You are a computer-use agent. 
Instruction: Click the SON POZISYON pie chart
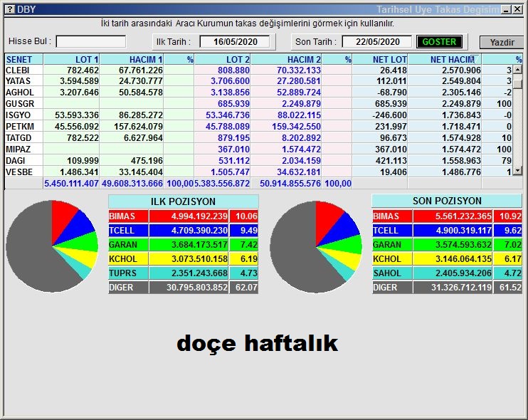pos(316,247)
